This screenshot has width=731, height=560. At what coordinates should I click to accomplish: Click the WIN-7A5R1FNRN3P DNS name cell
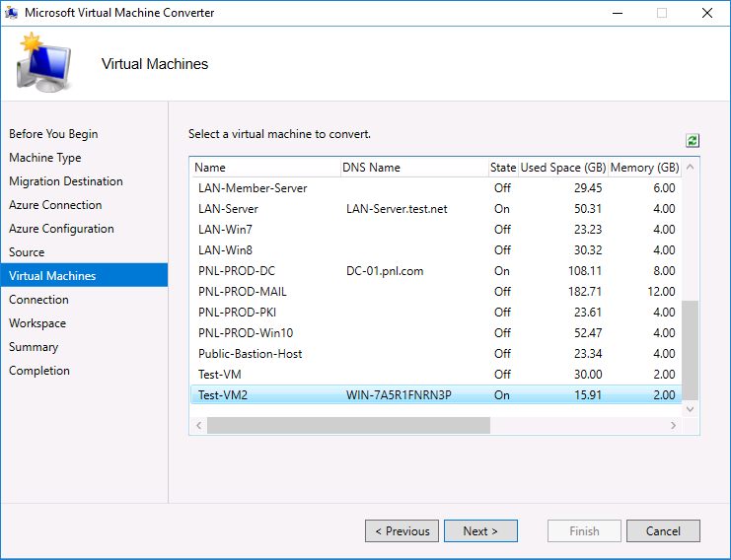[x=399, y=395]
